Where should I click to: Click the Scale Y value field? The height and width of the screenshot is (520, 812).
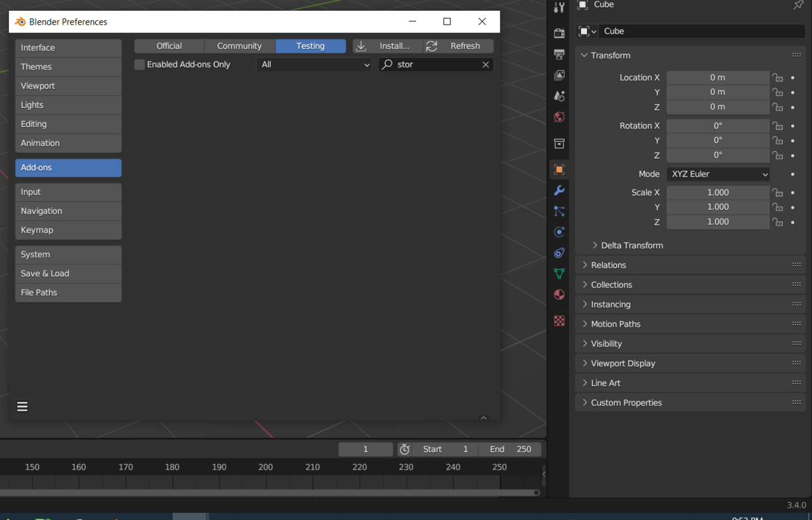(x=718, y=207)
